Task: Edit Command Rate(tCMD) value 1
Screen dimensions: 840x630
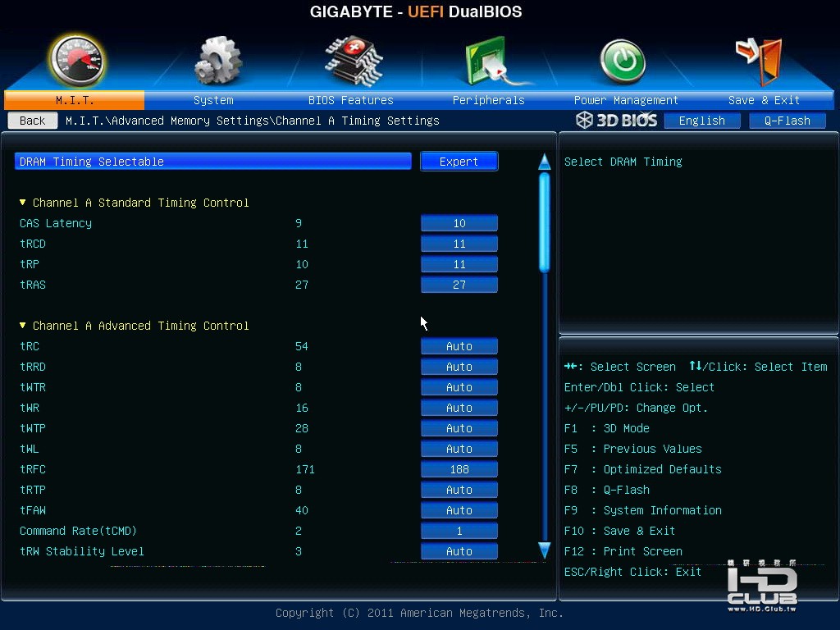Action: click(x=459, y=531)
